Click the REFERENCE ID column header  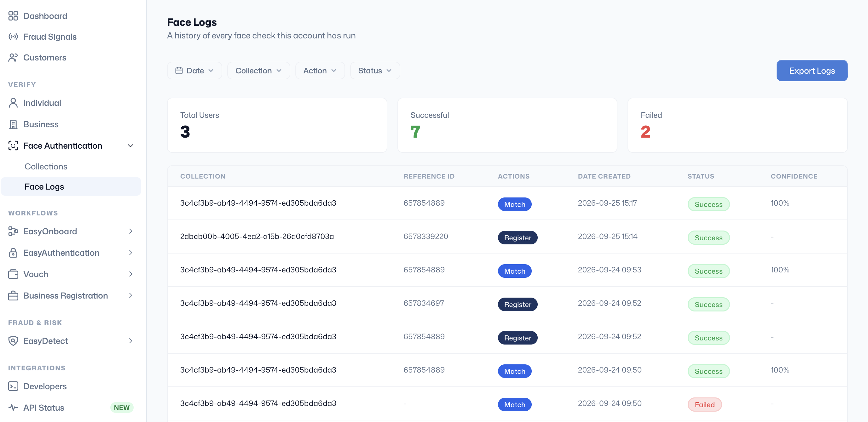pos(429,176)
